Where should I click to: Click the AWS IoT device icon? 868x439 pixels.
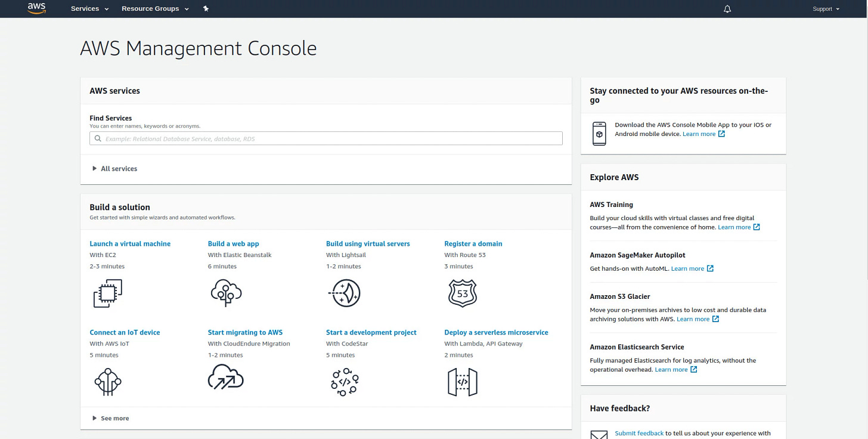click(x=108, y=381)
